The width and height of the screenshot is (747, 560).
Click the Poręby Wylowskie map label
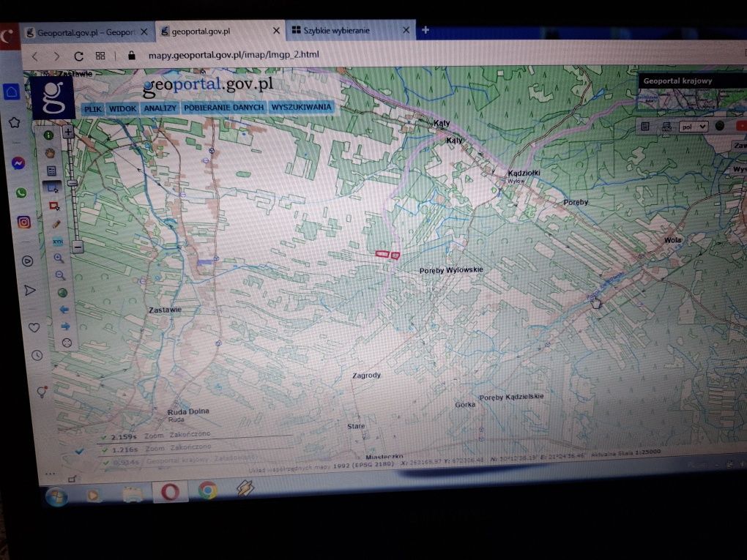click(x=451, y=270)
